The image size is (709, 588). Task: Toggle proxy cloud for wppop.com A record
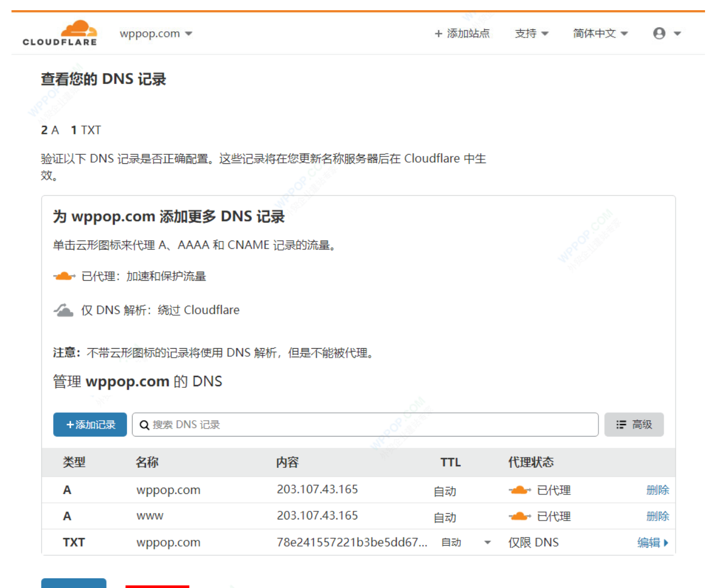(519, 490)
